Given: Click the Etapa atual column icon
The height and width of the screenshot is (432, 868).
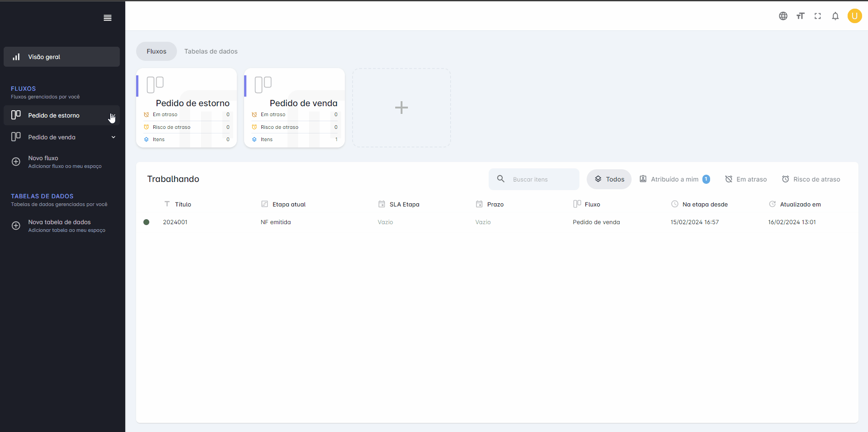Looking at the screenshot, I should tap(265, 204).
